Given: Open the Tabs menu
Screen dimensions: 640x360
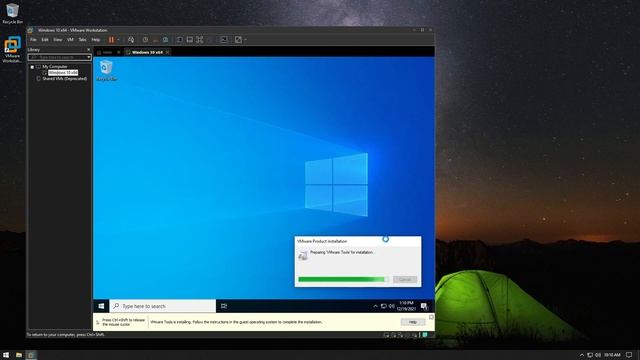Looking at the screenshot, I should tap(82, 40).
